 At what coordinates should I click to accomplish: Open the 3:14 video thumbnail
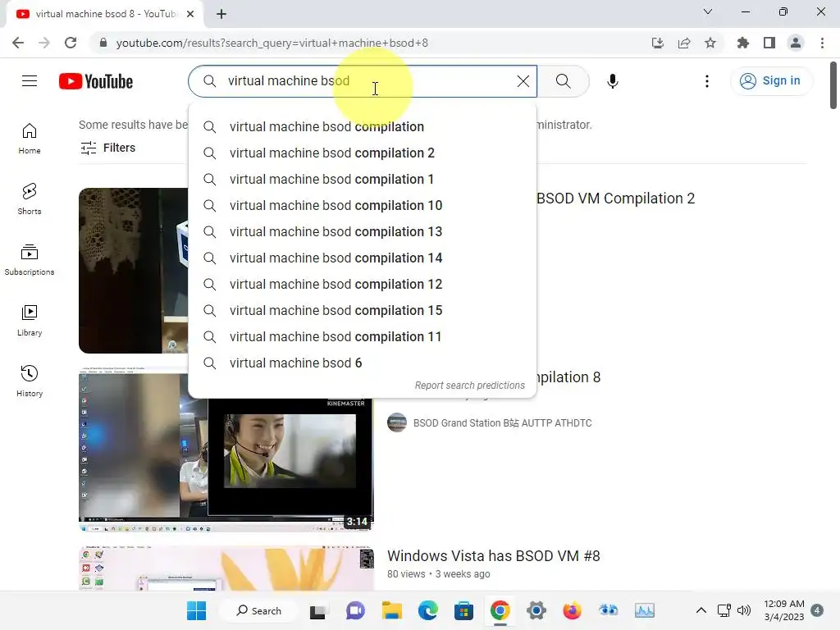coord(226,450)
